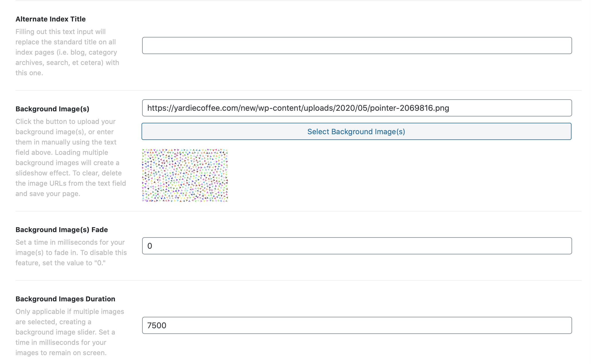The width and height of the screenshot is (593, 364).
Task: Open the colorful pointer pattern thumbnail
Action: coord(185,175)
